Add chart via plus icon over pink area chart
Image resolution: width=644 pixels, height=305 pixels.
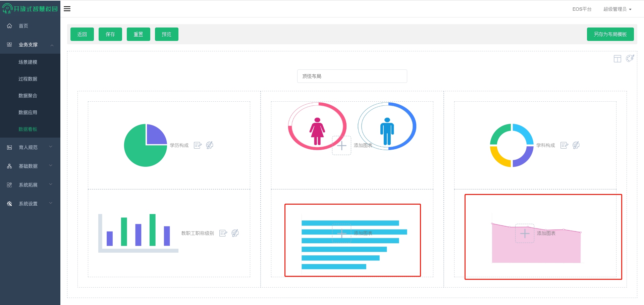525,234
